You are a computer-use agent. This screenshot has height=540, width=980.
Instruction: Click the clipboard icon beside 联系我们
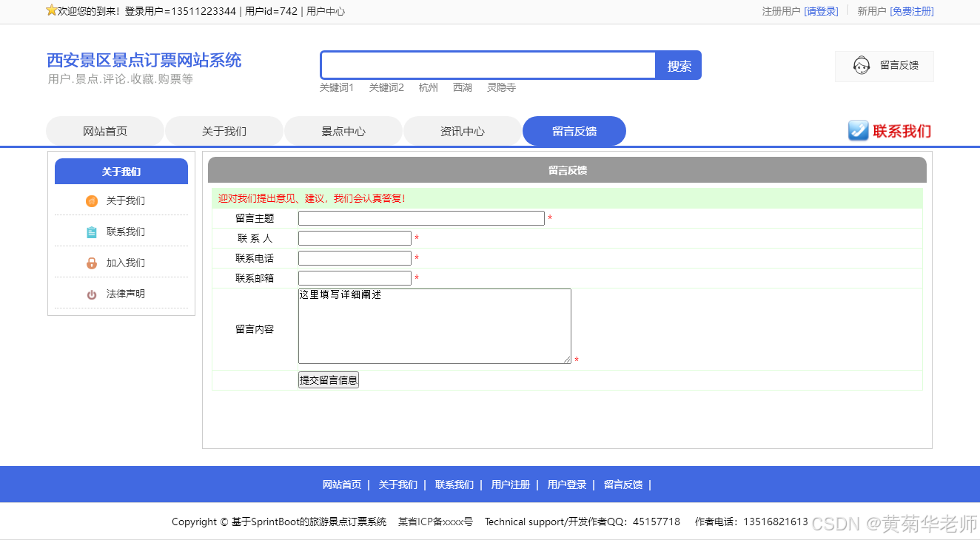point(91,232)
